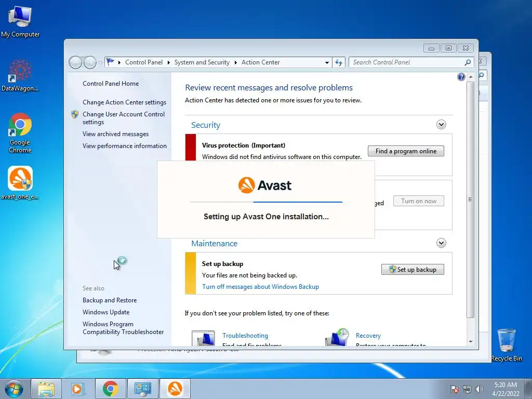Open Control Panel help question mark
Image resolution: width=532 pixels, height=399 pixels.
click(461, 77)
